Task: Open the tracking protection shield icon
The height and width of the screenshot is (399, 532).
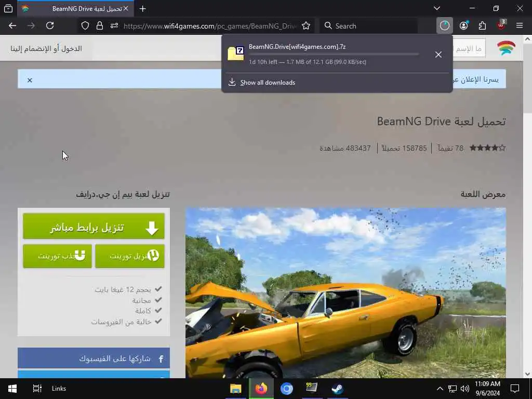Action: (x=85, y=26)
